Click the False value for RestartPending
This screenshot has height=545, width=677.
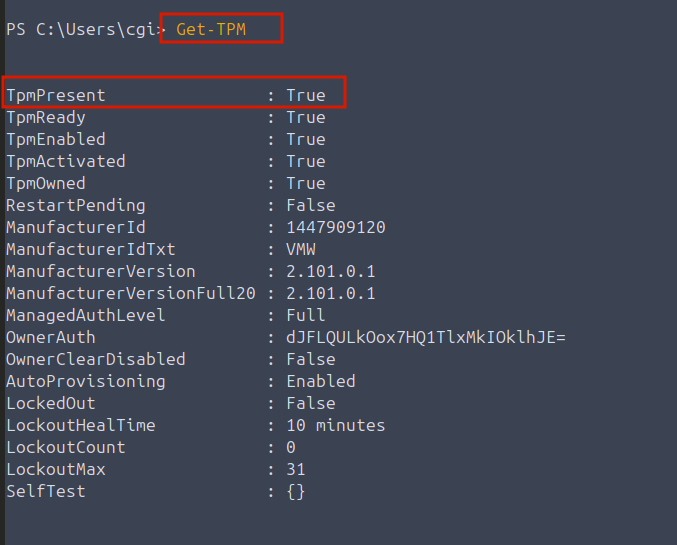[310, 205]
